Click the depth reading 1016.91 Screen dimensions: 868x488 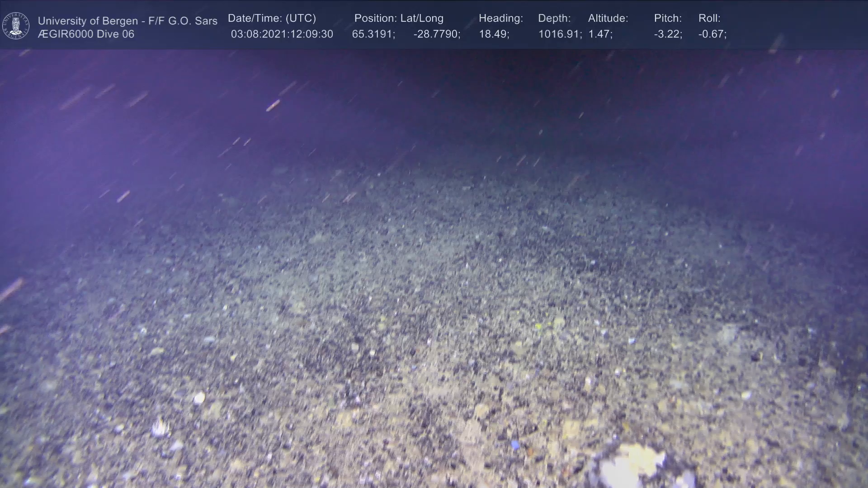(x=560, y=34)
